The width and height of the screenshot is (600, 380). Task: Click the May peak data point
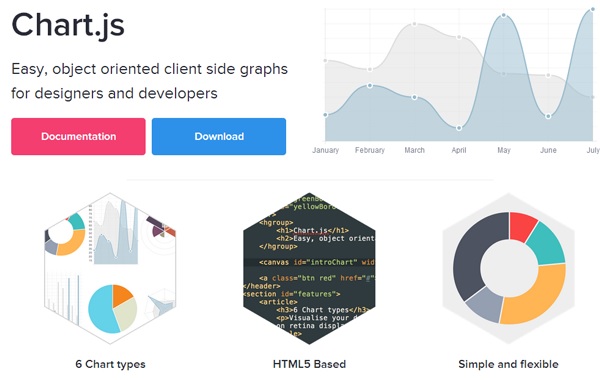(504, 15)
